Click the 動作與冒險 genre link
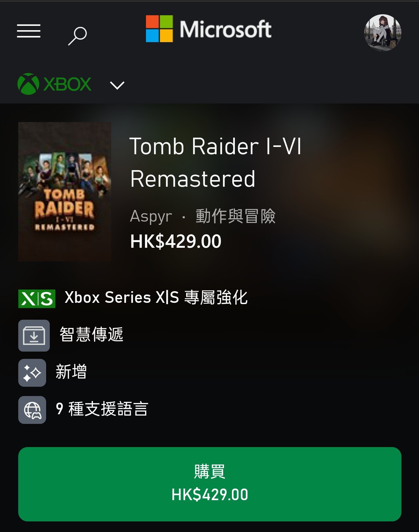This screenshot has width=419, height=532. pos(236,216)
